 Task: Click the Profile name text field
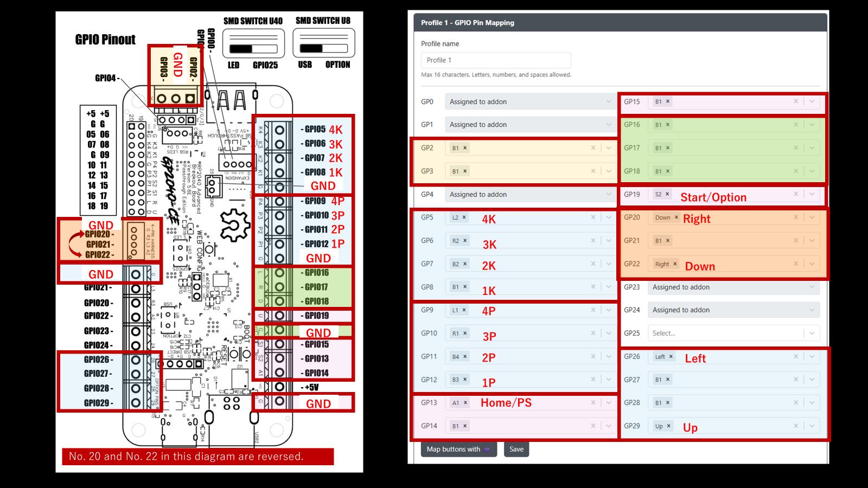point(496,60)
